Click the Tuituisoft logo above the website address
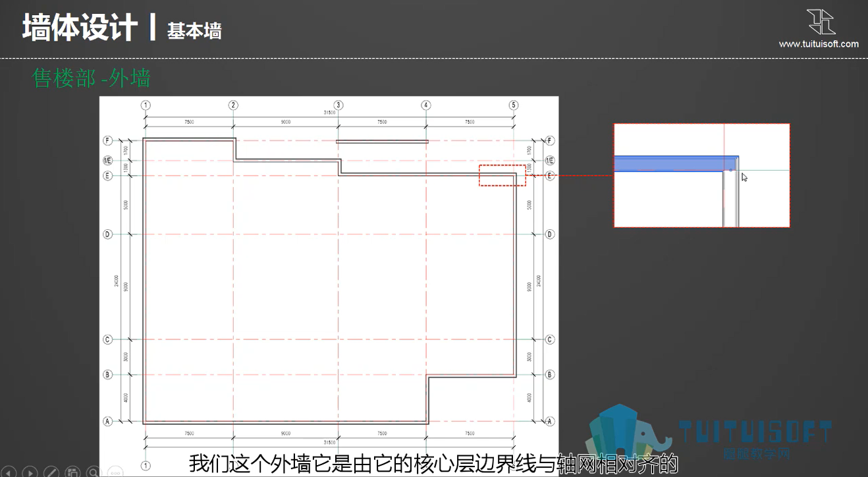The width and height of the screenshot is (868, 477). coord(821,22)
